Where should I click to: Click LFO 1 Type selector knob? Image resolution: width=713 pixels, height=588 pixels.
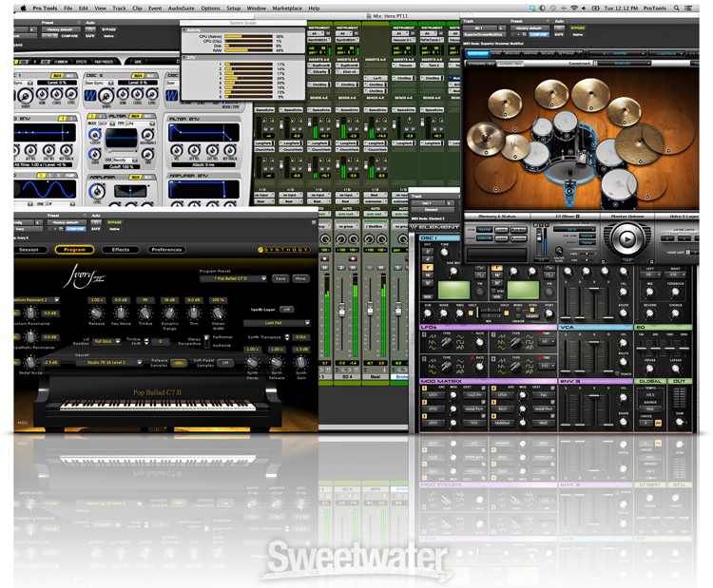pos(447,342)
